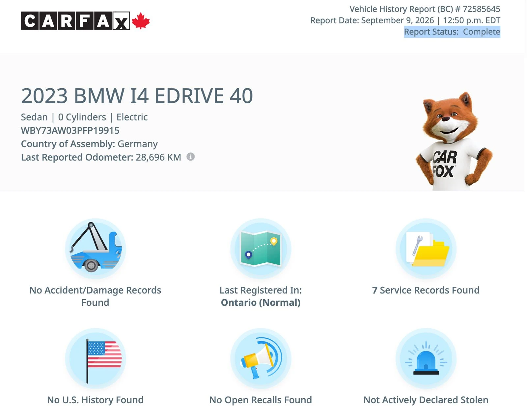Screen dimensions: 527x420
Task: Click the Car Fox mascot image
Action: (x=454, y=142)
